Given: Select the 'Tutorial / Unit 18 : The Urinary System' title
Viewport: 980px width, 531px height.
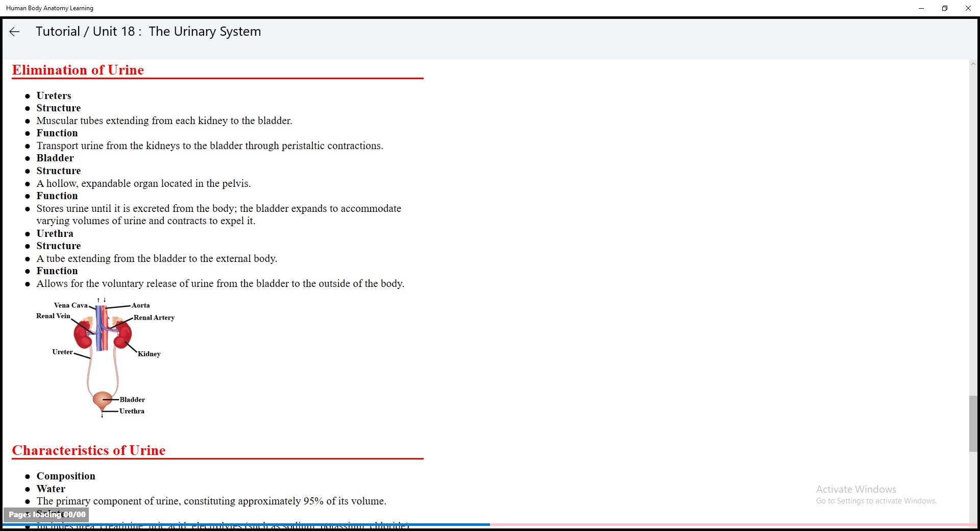Looking at the screenshot, I should [x=148, y=32].
